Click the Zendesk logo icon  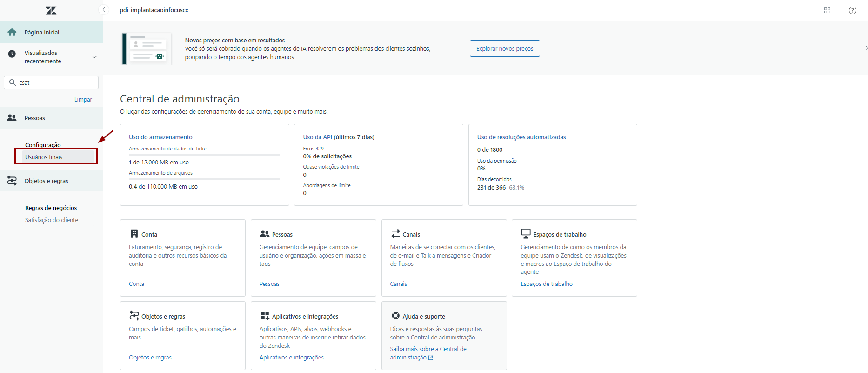coord(51,10)
